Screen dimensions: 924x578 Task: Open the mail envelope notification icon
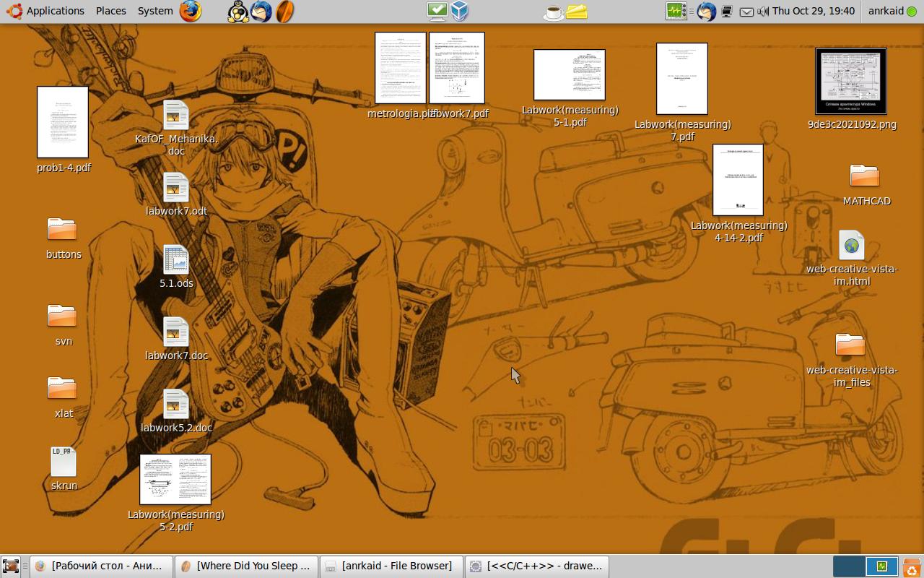(746, 11)
